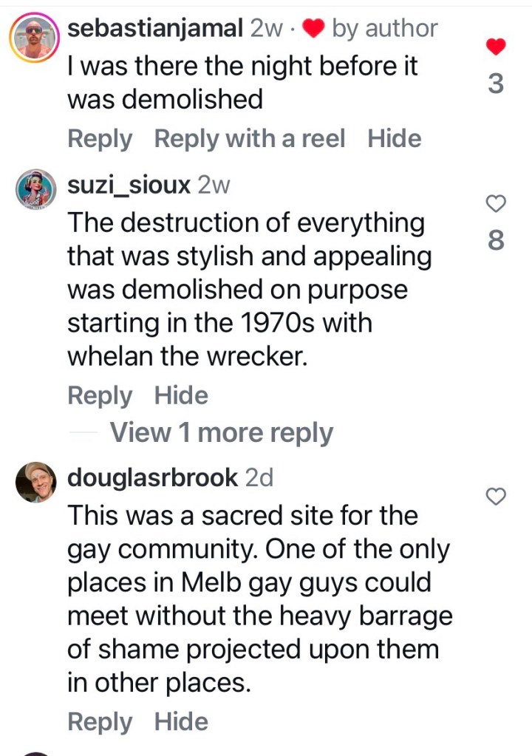Image resolution: width=532 pixels, height=756 pixels.
Task: Open douglasrbrook username link
Action: [152, 478]
